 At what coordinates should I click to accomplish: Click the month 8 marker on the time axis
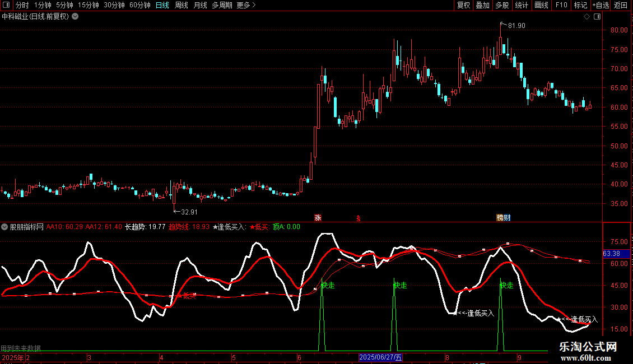[447, 357]
